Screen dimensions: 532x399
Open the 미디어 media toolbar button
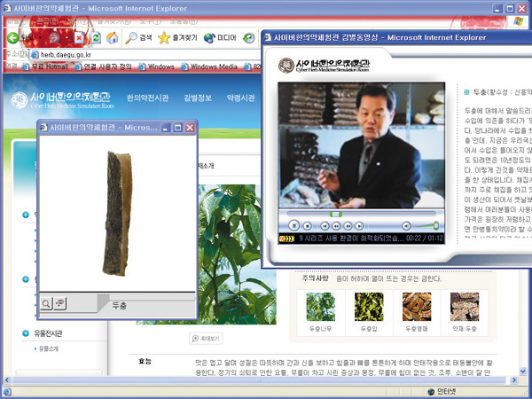click(219, 38)
